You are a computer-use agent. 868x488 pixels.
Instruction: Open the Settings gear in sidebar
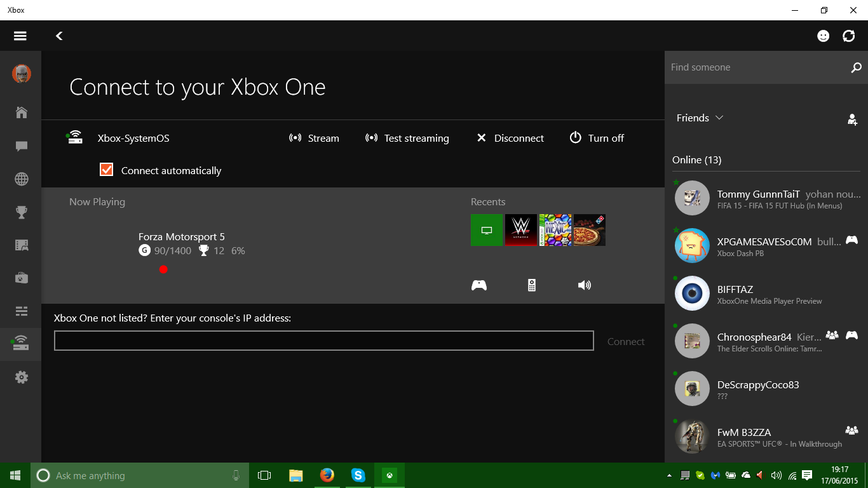[22, 377]
